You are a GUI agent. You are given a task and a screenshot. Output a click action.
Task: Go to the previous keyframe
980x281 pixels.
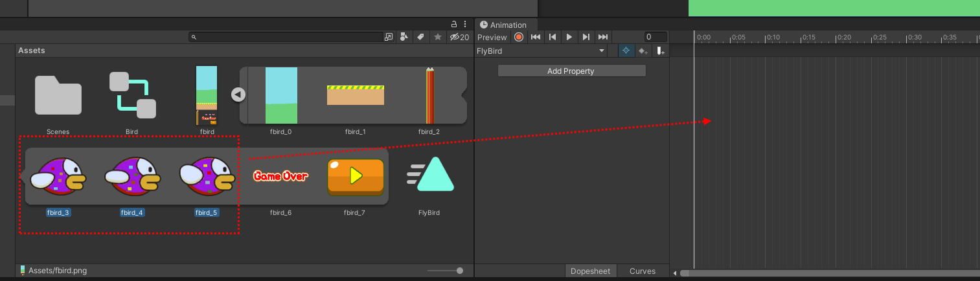[553, 37]
